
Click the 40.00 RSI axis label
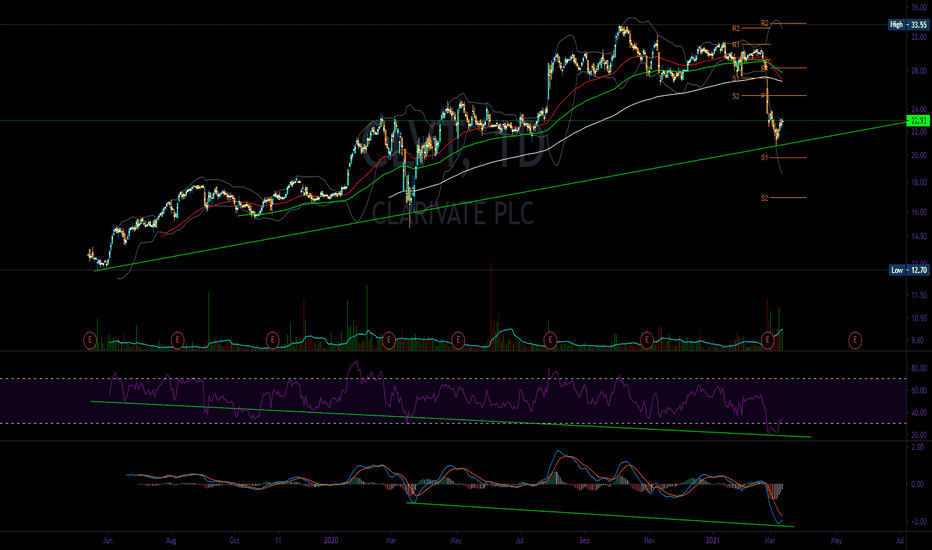pos(919,413)
